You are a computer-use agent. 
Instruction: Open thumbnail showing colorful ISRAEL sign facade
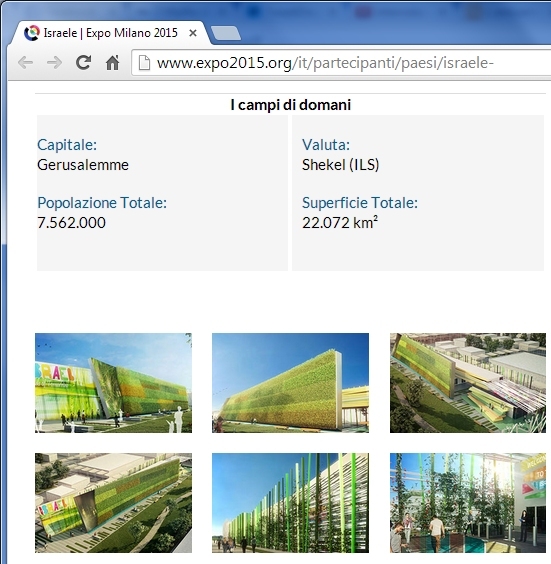(x=113, y=383)
